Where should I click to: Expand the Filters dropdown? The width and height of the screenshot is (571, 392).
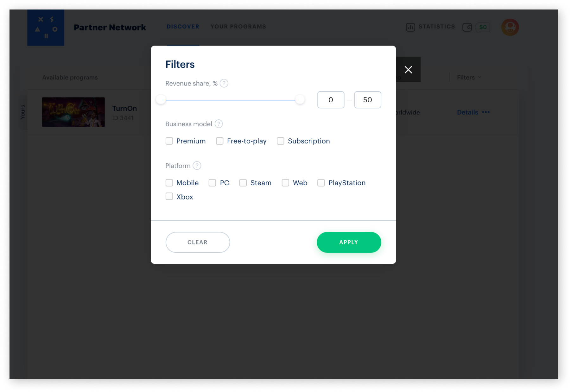(469, 77)
